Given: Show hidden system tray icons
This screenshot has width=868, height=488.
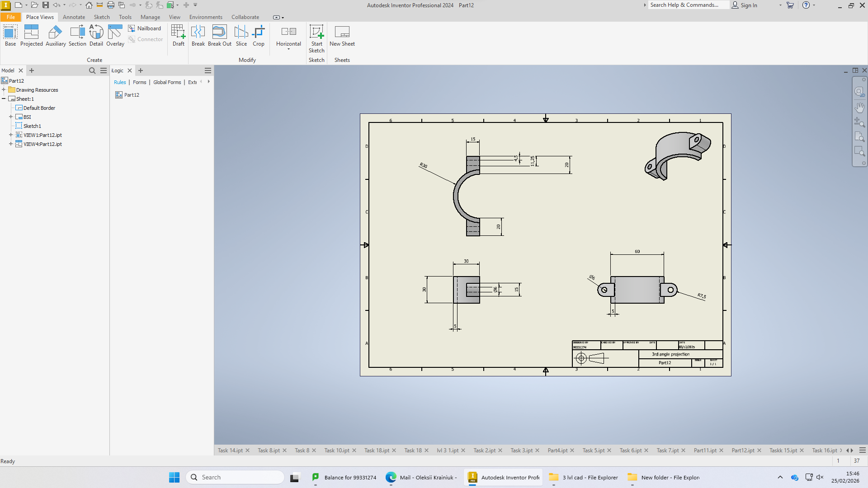Looking at the screenshot, I should tap(780, 477).
